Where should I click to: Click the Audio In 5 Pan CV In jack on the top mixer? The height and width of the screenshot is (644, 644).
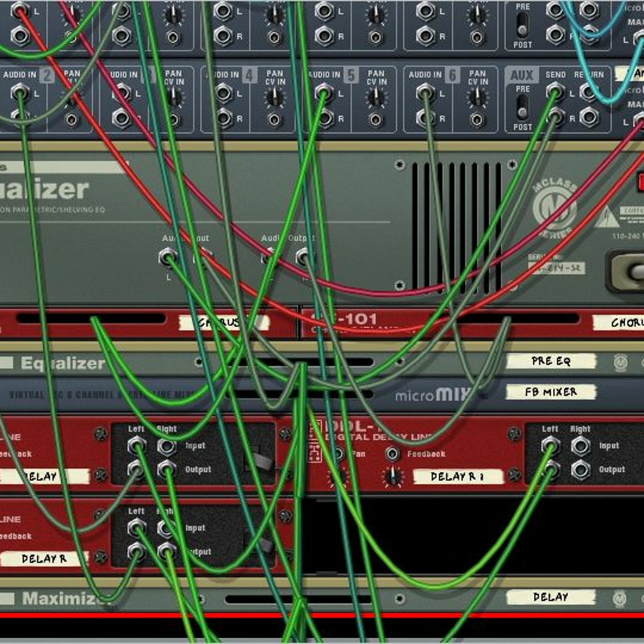pyautogui.click(x=376, y=37)
